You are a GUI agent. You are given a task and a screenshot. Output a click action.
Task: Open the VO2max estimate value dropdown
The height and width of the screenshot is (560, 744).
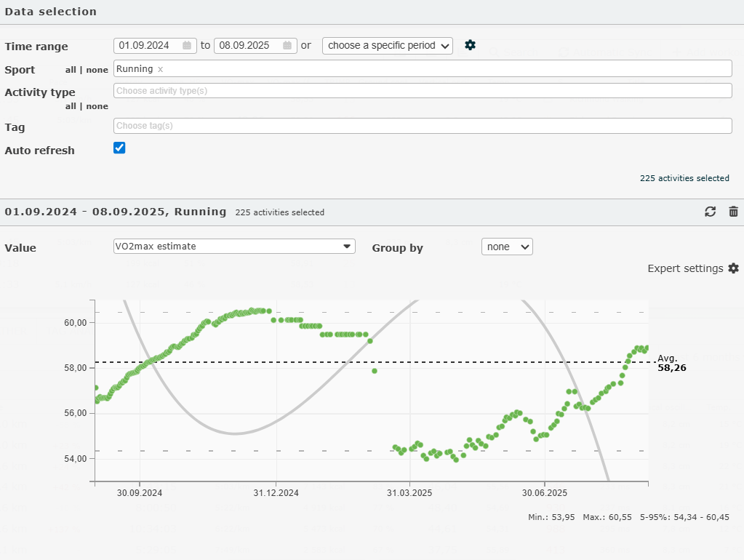coord(234,247)
